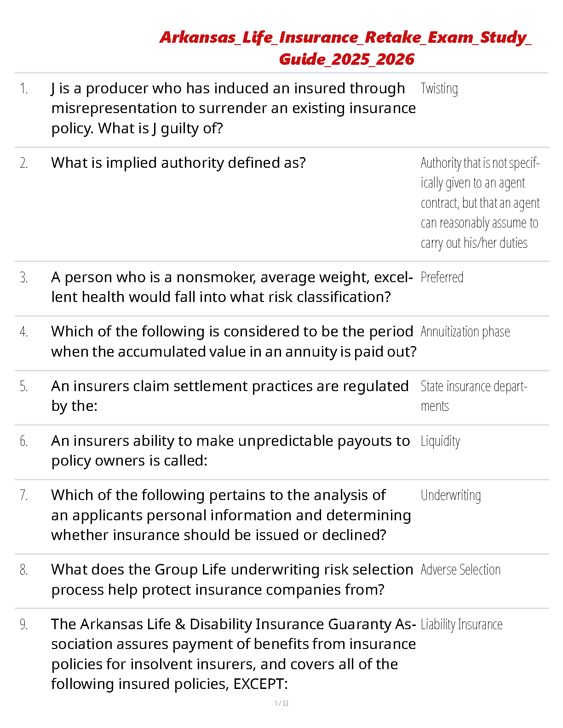Select the claim settlement practices question
Viewport: 563px width, 728px height.
pyautogui.click(x=230, y=396)
